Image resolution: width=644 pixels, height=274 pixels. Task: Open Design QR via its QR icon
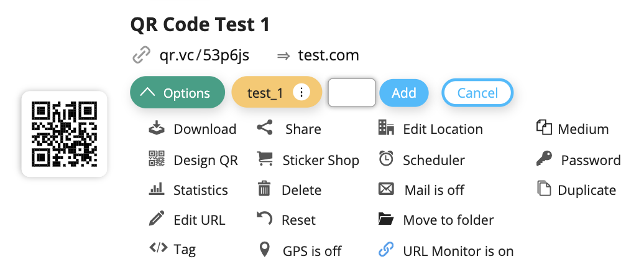(156, 159)
